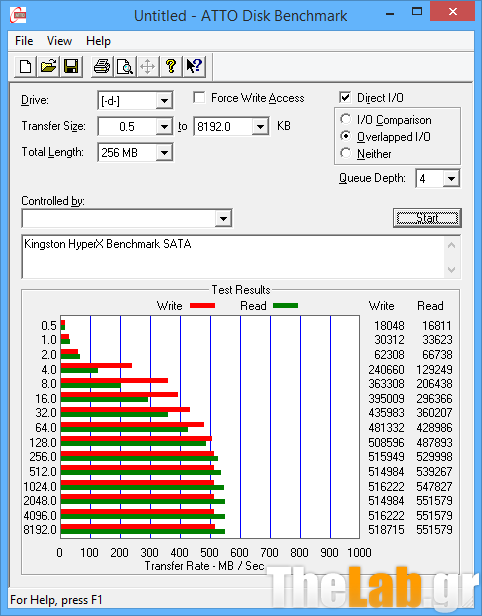Click the 8192.0 read bar in chart
The width and height of the screenshot is (482, 616).
[143, 532]
